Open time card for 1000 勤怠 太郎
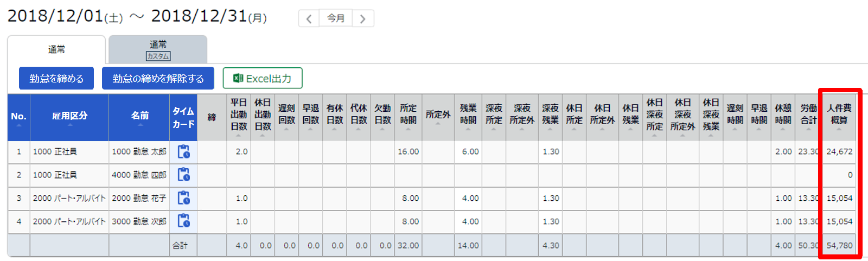Viewport: 868px width, 261px height. (184, 151)
